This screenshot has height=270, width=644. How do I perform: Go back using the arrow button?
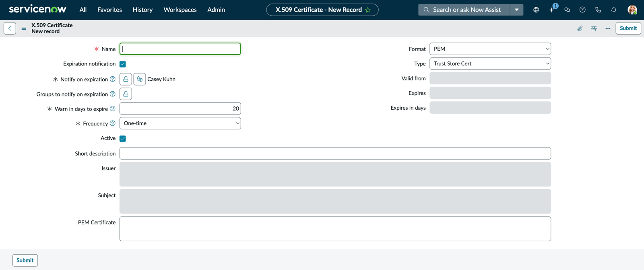pyautogui.click(x=10, y=28)
